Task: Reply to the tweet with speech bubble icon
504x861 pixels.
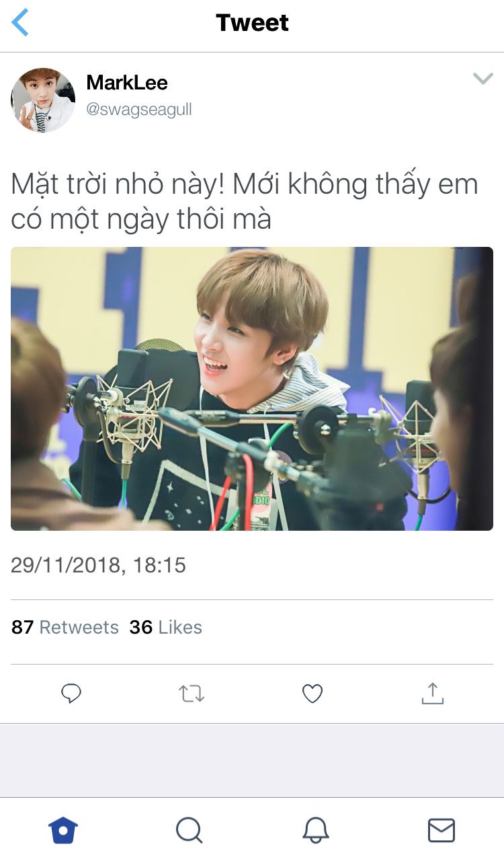Action: pyautogui.click(x=71, y=694)
